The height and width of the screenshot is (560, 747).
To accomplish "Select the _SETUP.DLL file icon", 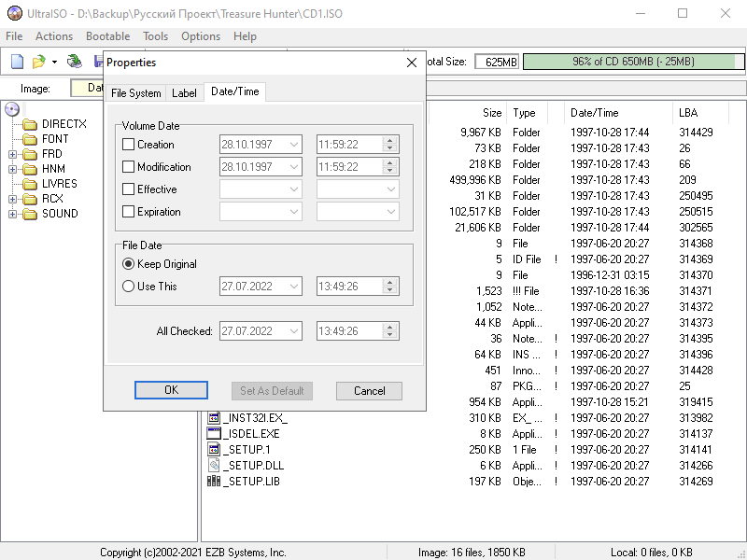I will pos(214,466).
